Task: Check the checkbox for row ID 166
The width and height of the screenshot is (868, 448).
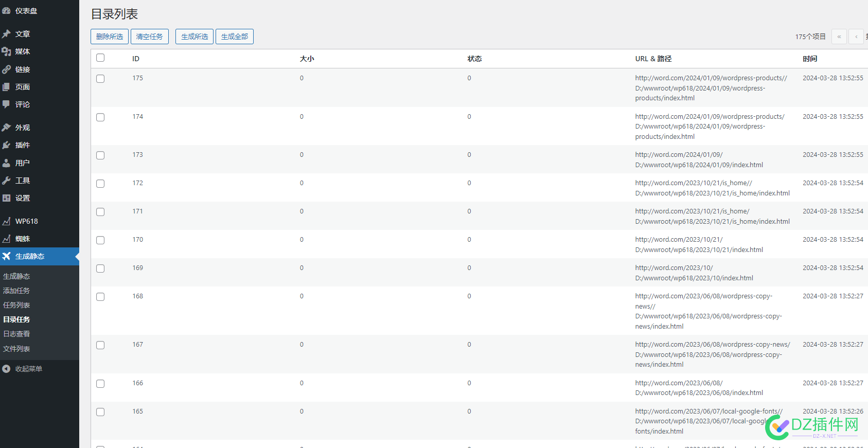Action: coord(100,384)
